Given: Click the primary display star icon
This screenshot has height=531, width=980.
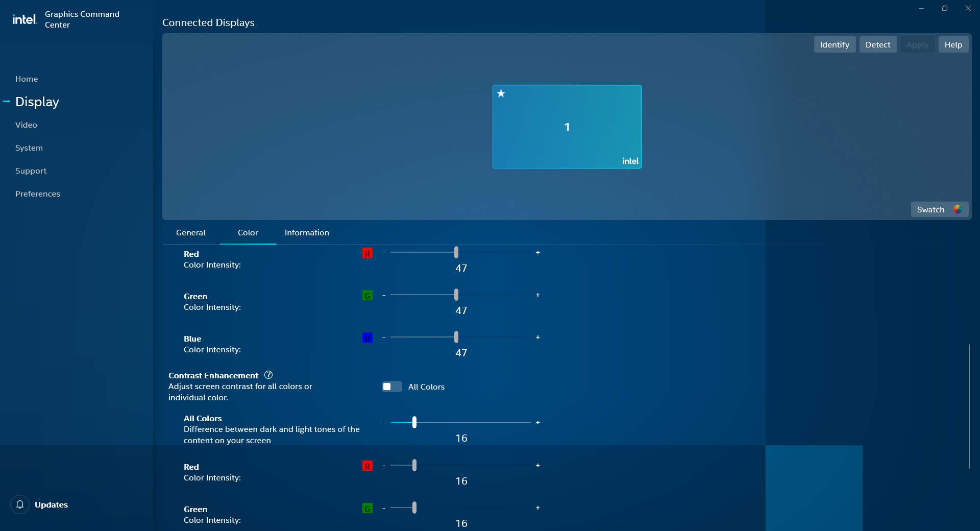Looking at the screenshot, I should 501,93.
